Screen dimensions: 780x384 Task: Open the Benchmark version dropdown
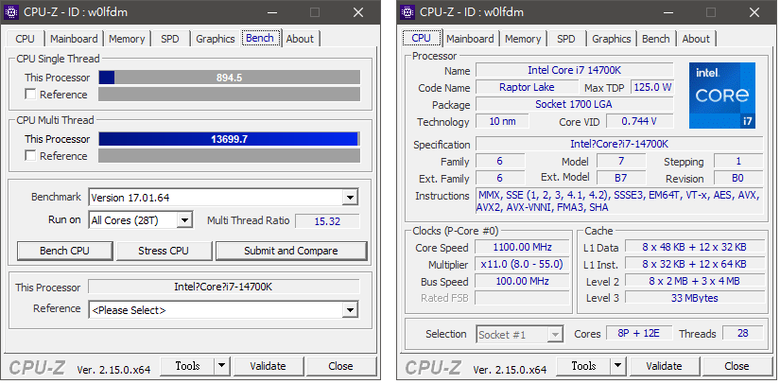tap(350, 197)
